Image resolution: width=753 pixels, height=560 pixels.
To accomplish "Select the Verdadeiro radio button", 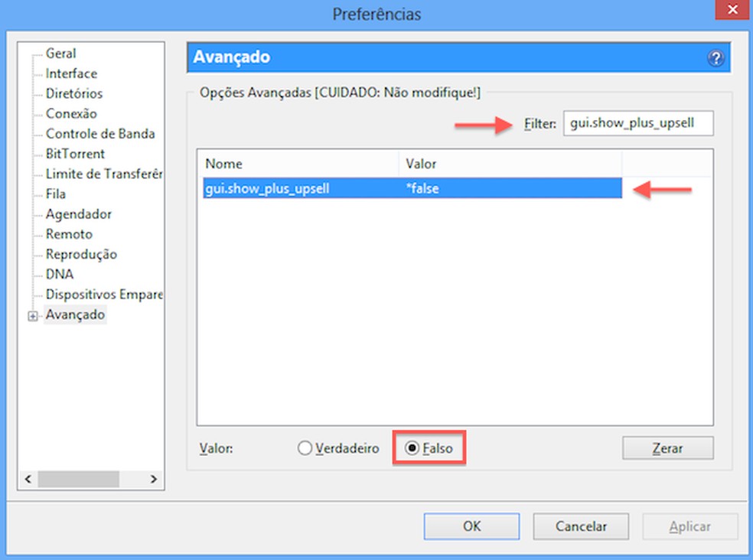I will [x=305, y=448].
